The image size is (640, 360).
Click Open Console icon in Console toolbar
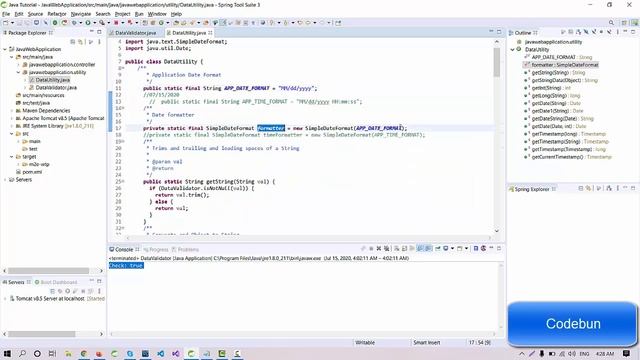460,249
